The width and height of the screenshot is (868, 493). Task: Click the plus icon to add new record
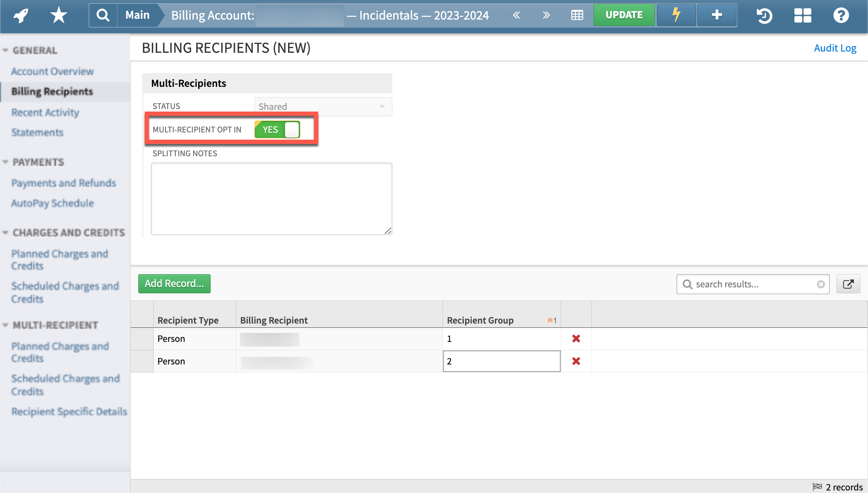(717, 14)
